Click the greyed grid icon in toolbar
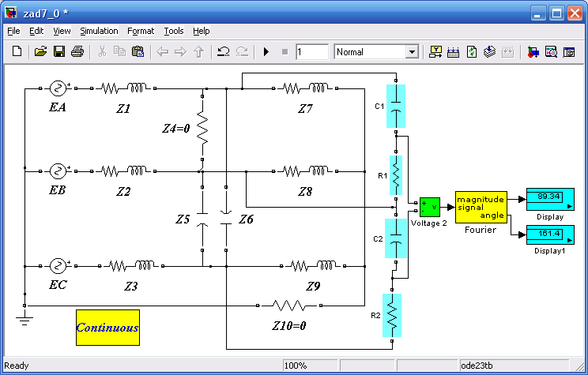Screen dimensions: 588x375 [507, 51]
